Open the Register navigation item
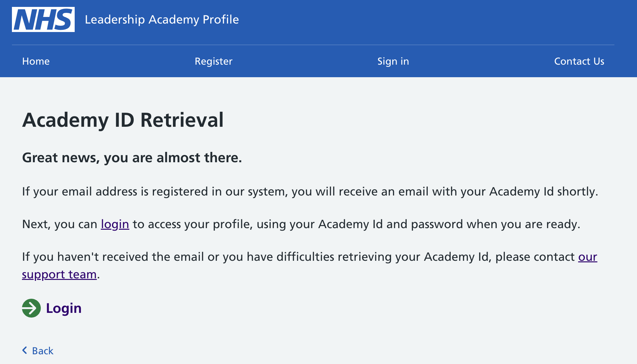Viewport: 637px width, 364px height. (x=214, y=61)
